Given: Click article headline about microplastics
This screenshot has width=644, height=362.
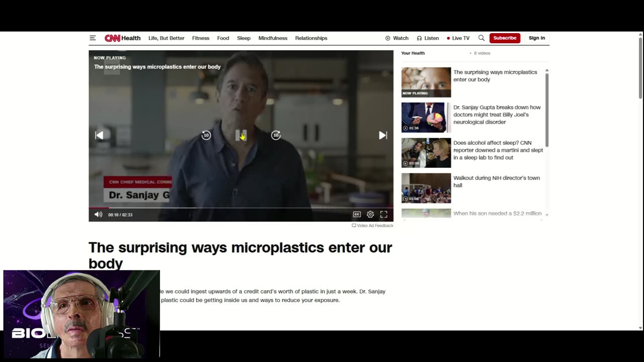Looking at the screenshot, I should click(240, 255).
